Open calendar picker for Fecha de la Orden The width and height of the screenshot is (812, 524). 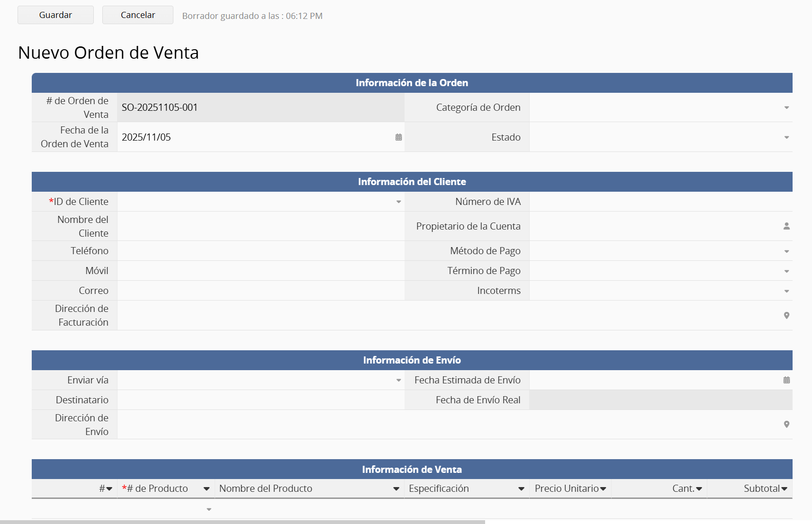click(398, 137)
